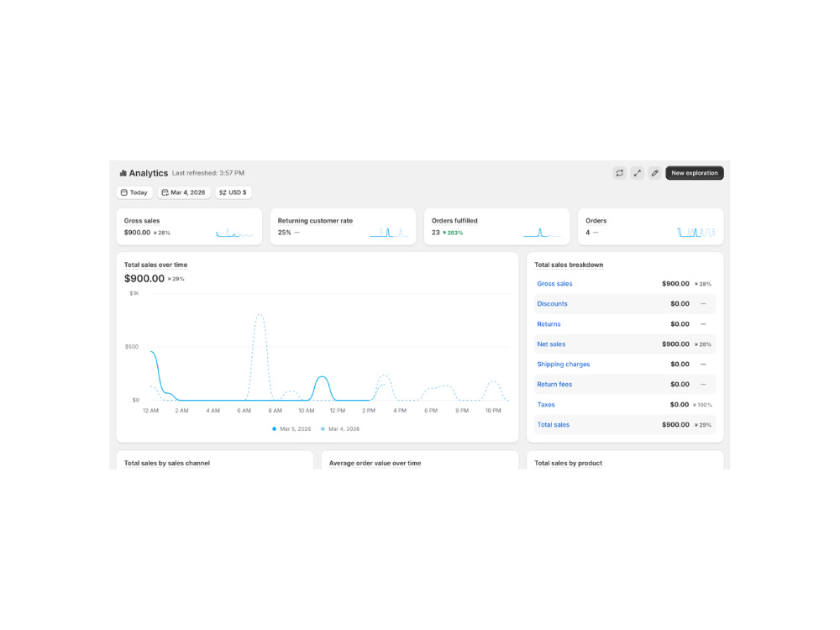Click the refresh data icon
840x630 pixels.
pos(619,173)
